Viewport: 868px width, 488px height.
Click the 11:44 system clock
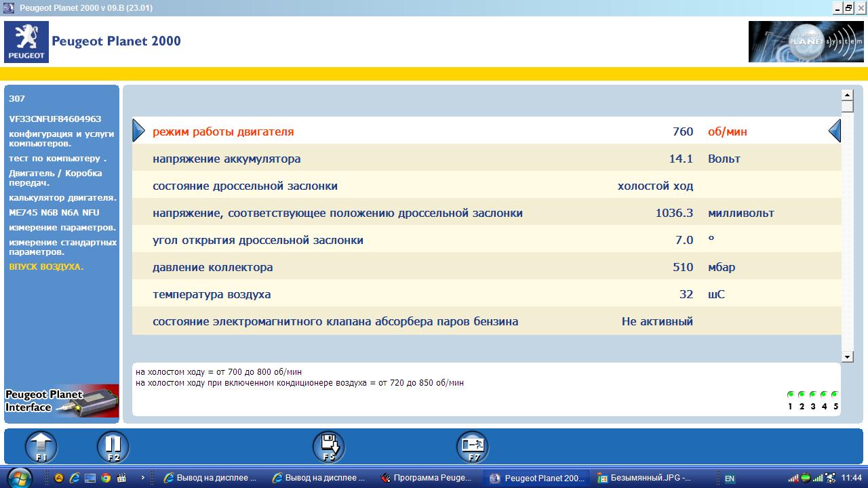[851, 478]
